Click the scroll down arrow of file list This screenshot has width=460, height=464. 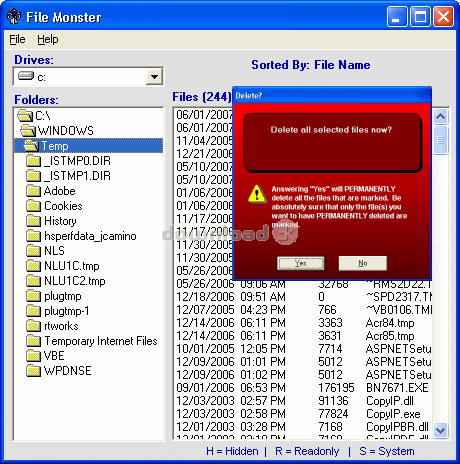pos(440,430)
